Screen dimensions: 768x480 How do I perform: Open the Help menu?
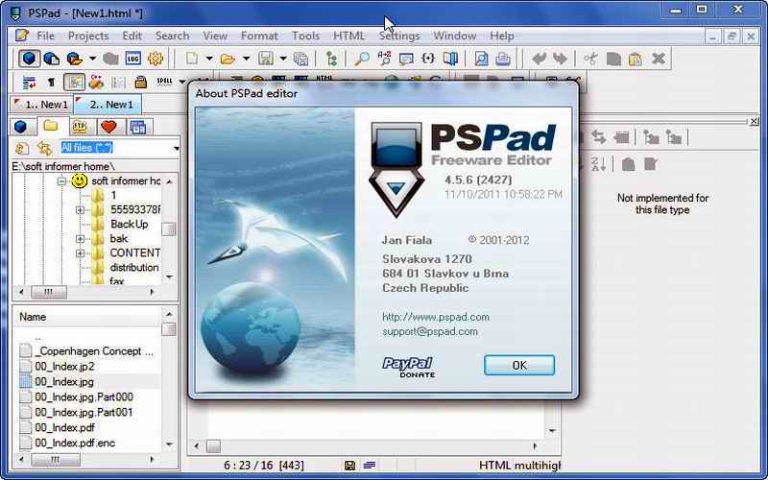tap(502, 36)
